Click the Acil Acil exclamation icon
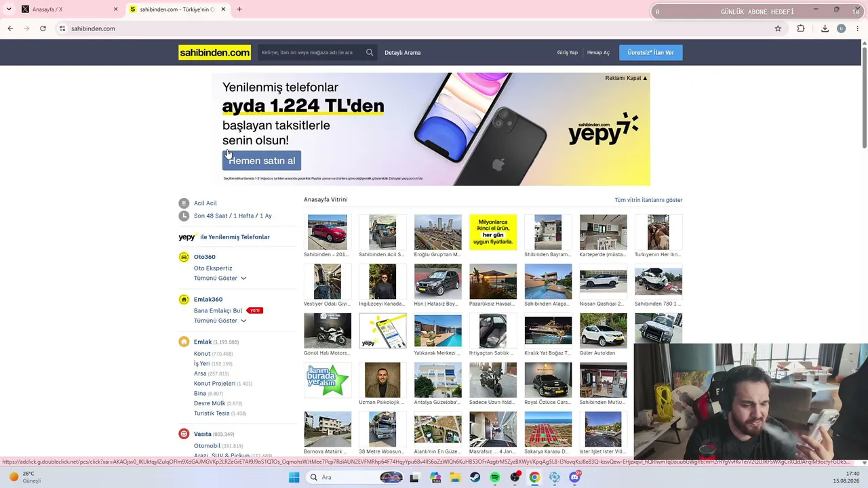Screen dimensions: 868x488 point(184,203)
